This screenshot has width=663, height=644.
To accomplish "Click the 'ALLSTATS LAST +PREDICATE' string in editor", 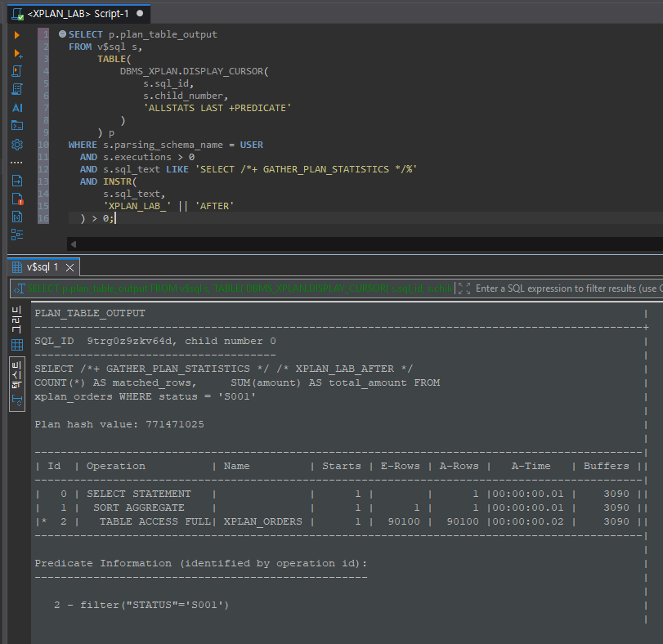I will tap(217, 108).
